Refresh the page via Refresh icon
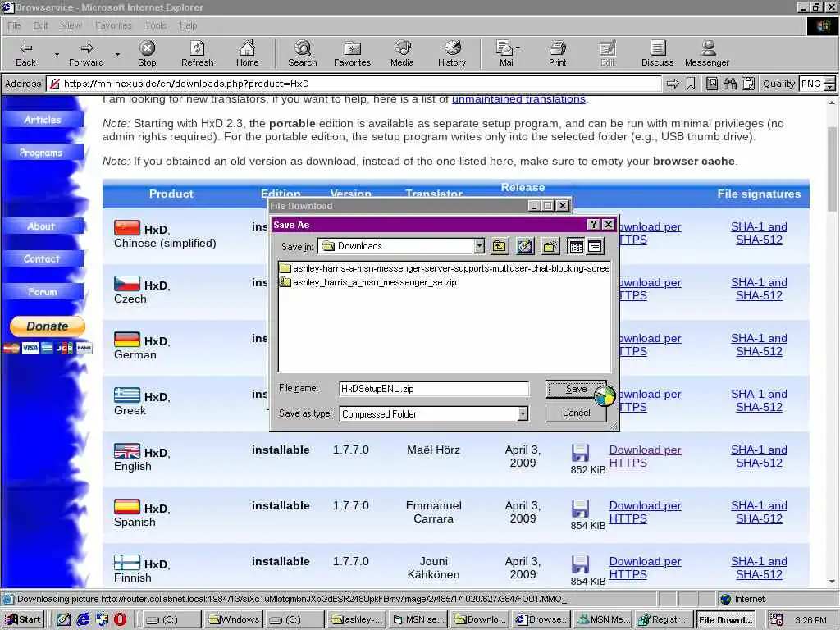 tap(197, 53)
